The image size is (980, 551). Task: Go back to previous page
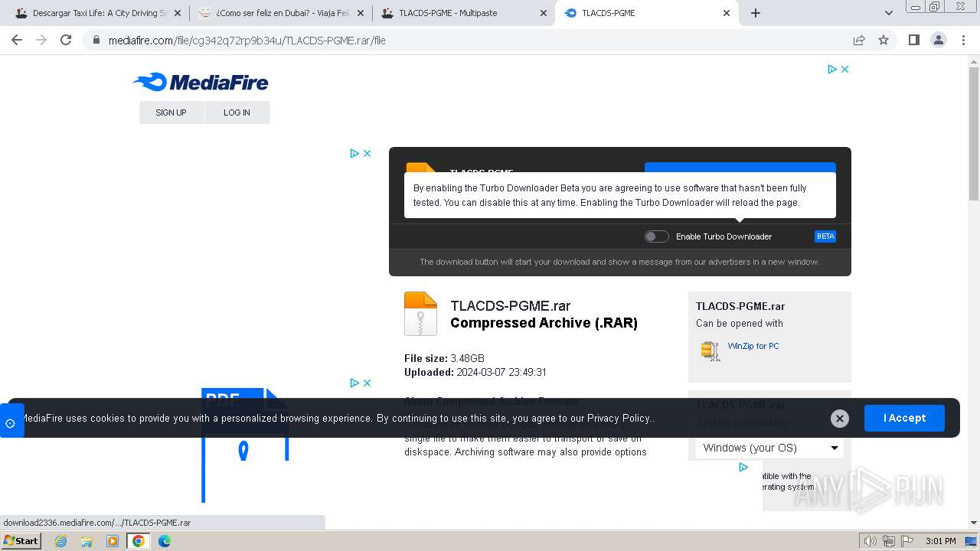click(x=17, y=40)
